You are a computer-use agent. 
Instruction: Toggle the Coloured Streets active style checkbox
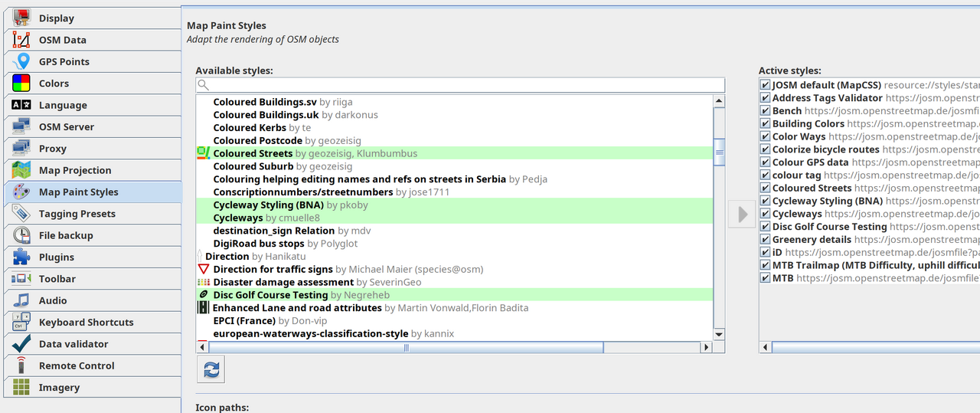click(765, 188)
